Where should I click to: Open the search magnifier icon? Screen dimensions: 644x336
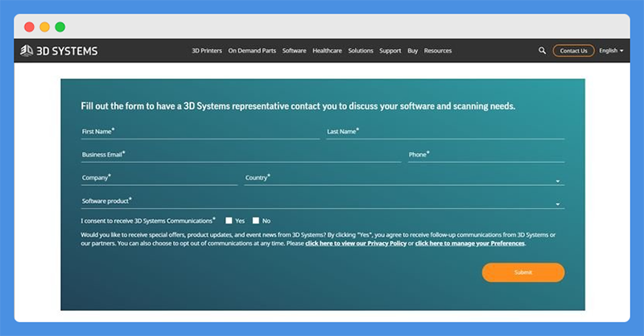(x=542, y=51)
